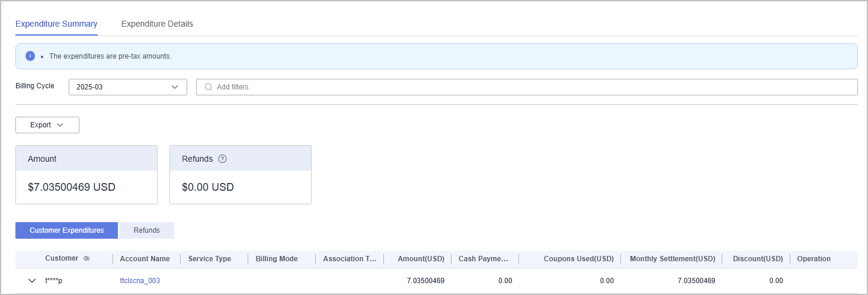This screenshot has height=295, width=868.
Task: Open the ttclscna_003 account link
Action: click(x=140, y=281)
